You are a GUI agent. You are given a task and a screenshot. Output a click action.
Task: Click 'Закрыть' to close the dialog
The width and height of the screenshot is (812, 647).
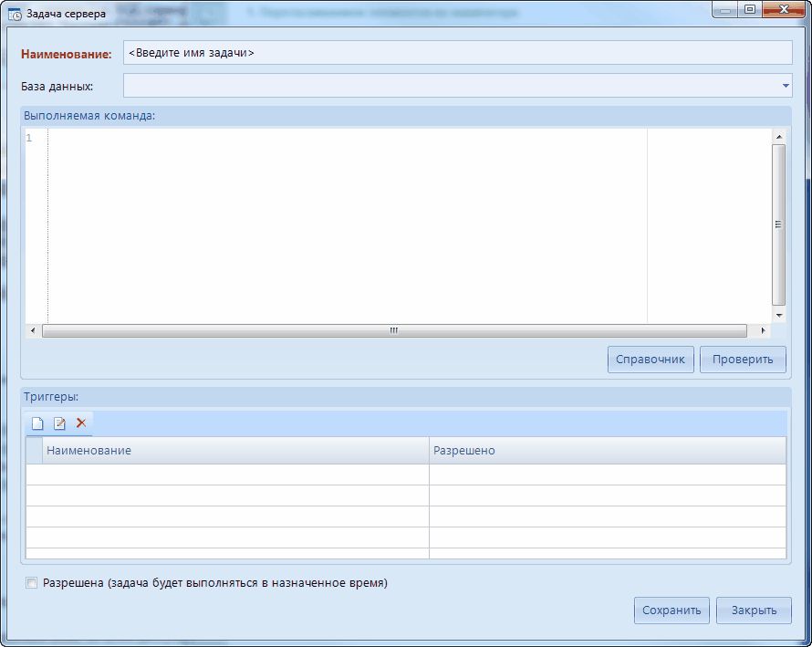click(x=754, y=610)
